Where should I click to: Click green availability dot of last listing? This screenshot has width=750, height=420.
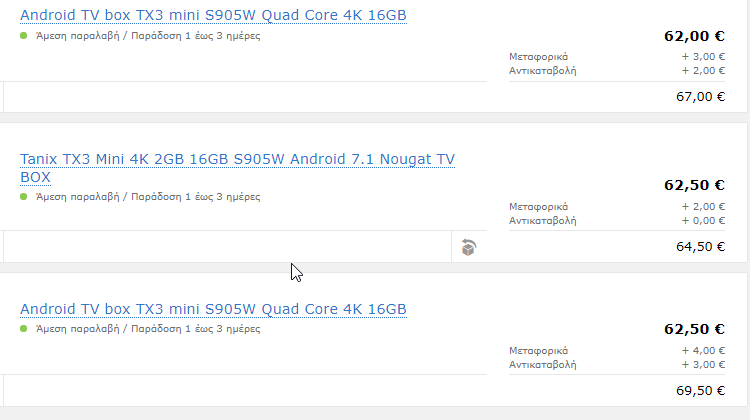(x=24, y=328)
